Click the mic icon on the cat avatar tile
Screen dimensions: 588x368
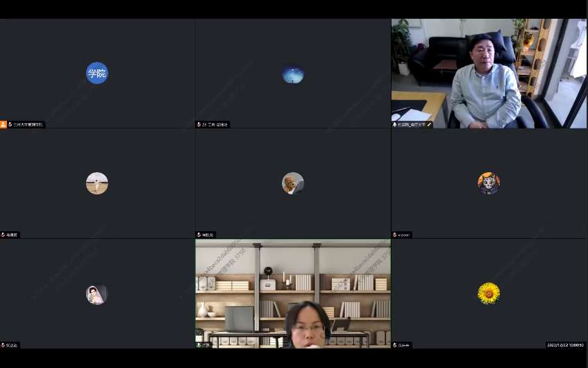395,235
